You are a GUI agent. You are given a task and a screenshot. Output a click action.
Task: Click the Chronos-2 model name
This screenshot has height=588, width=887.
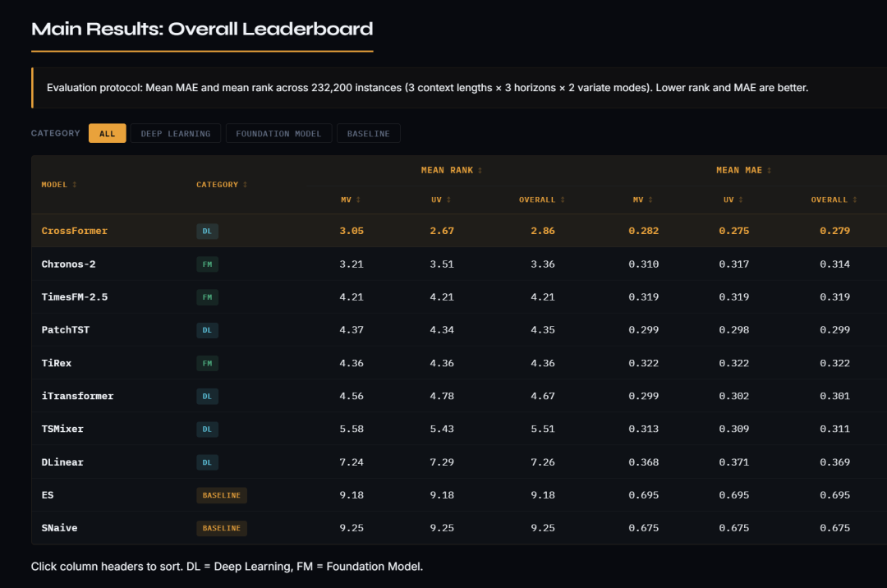71,264
